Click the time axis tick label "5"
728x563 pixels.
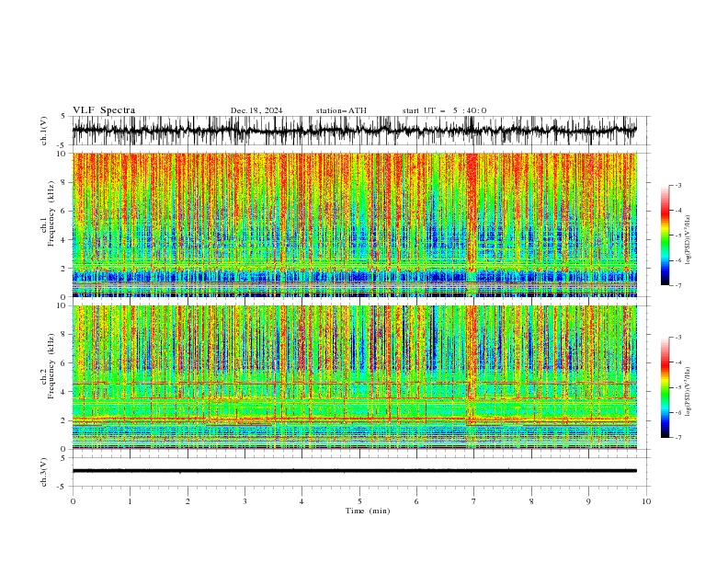(x=359, y=501)
